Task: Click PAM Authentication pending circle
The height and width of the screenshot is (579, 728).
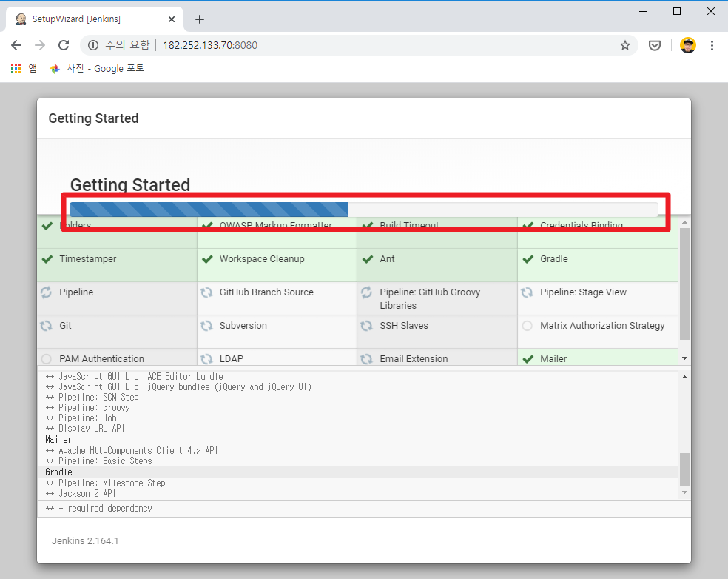Action: (46, 359)
